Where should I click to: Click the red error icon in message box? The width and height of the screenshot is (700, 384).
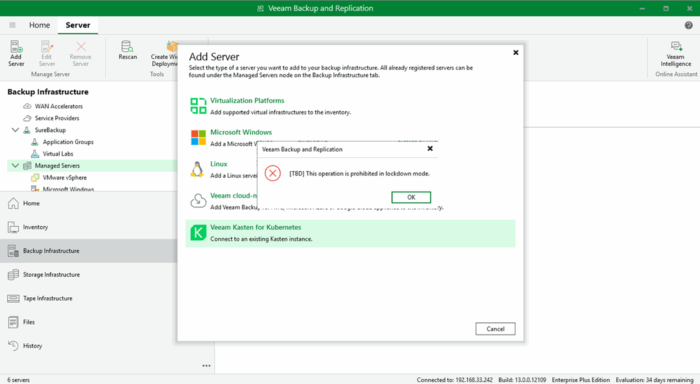pyautogui.click(x=273, y=173)
